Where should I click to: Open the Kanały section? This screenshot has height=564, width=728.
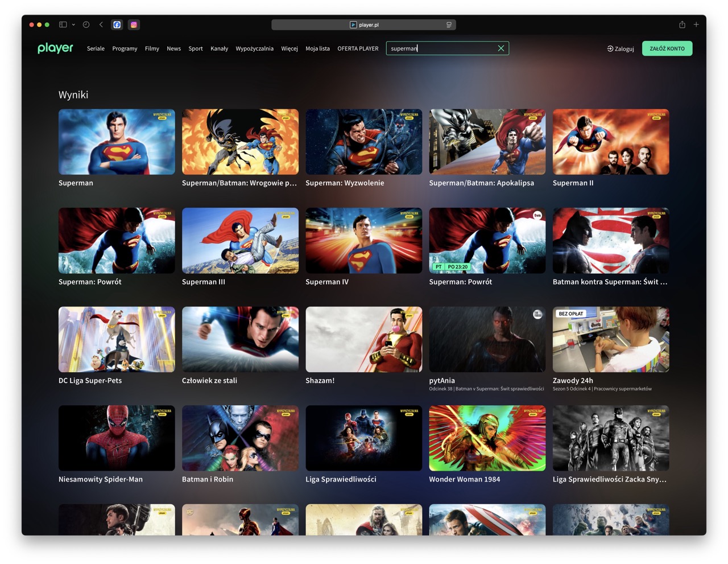219,48
